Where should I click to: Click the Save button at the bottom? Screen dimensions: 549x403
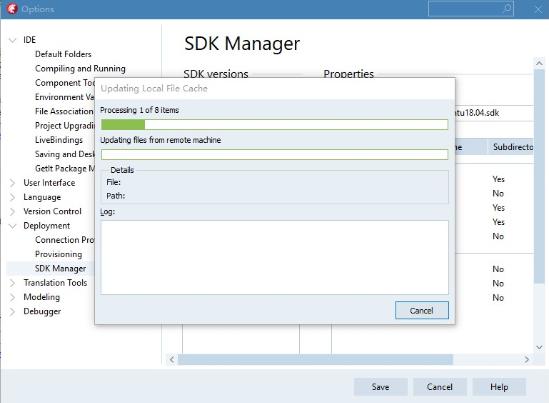tap(381, 387)
